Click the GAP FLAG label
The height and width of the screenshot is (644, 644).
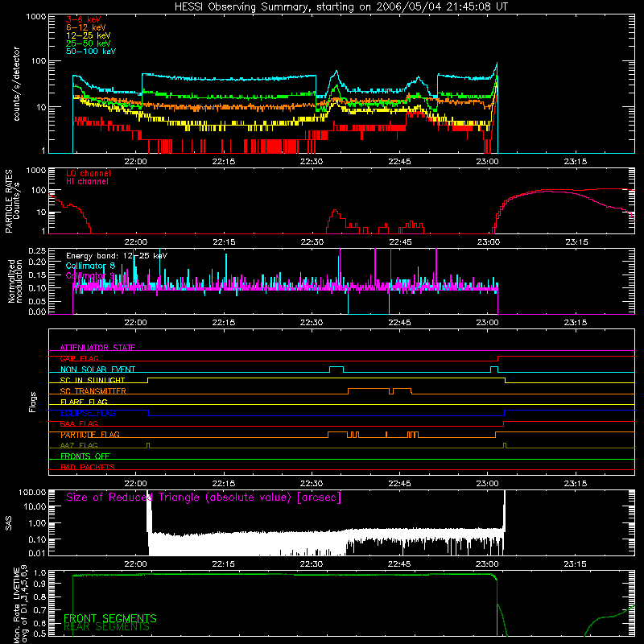[79, 358]
